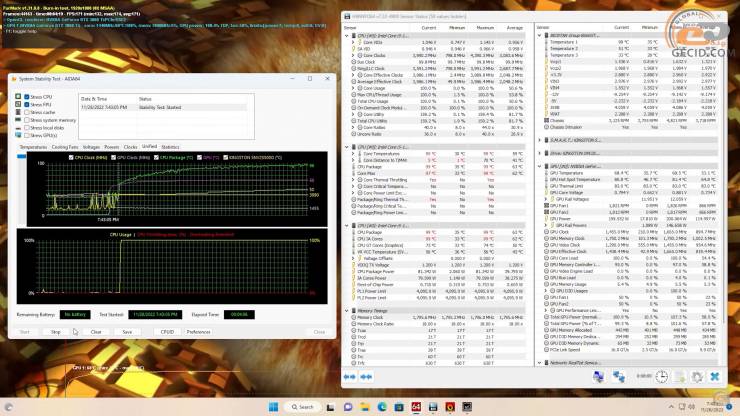Expand Core VIDs row
Screen dimensions: 740x416
[353, 42]
